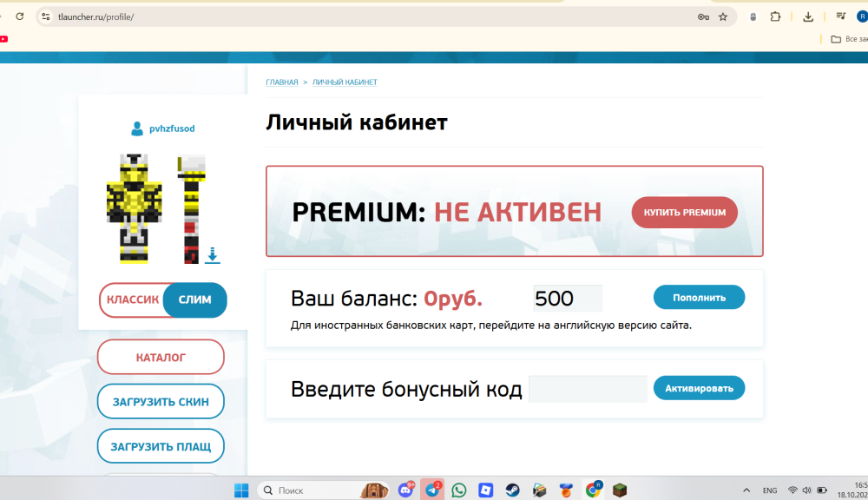This screenshot has height=500, width=868.
Task: Open the photo folder app on the taskbar
Action: click(539, 490)
